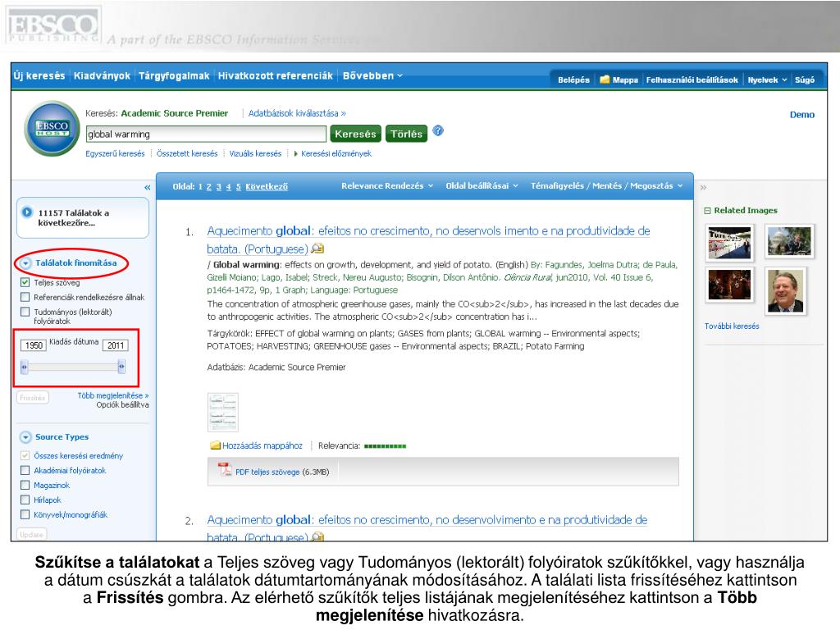Open Kiadványok menu item
The image size is (840, 630).
(102, 76)
